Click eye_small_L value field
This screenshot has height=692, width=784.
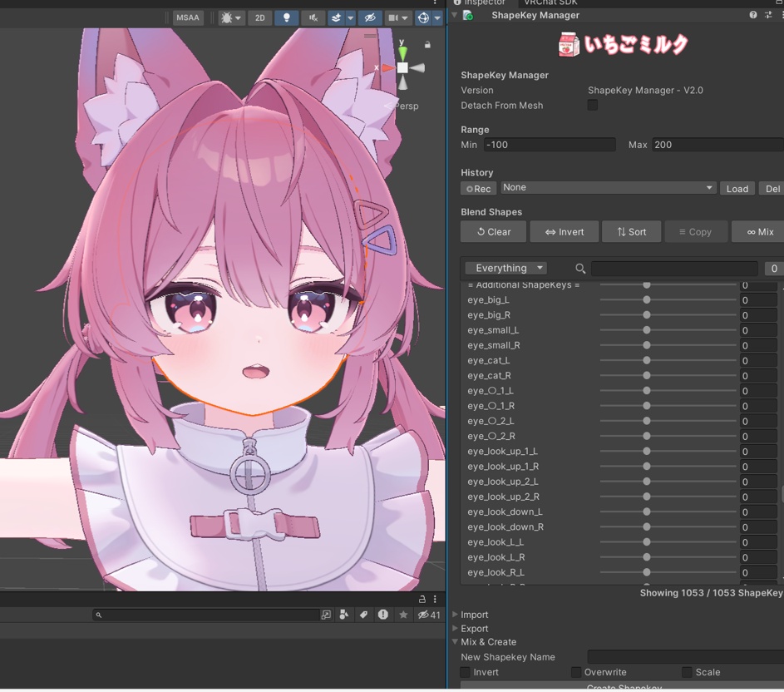pos(758,330)
